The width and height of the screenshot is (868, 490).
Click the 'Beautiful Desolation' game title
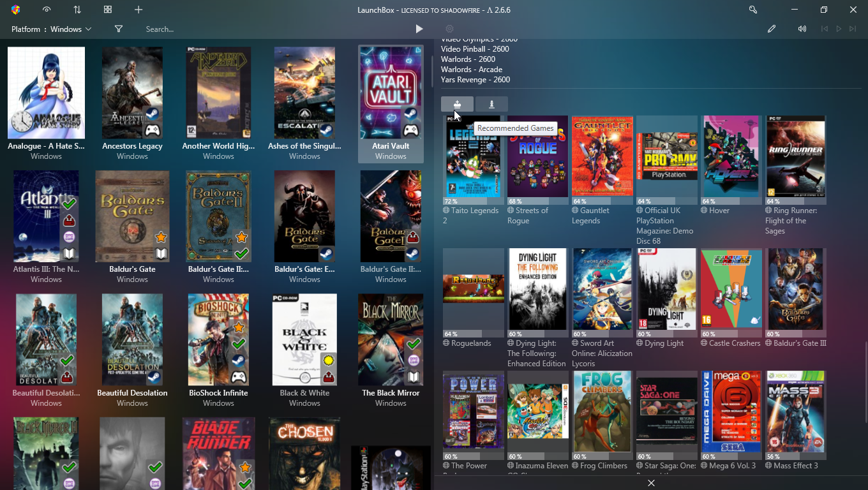132,393
